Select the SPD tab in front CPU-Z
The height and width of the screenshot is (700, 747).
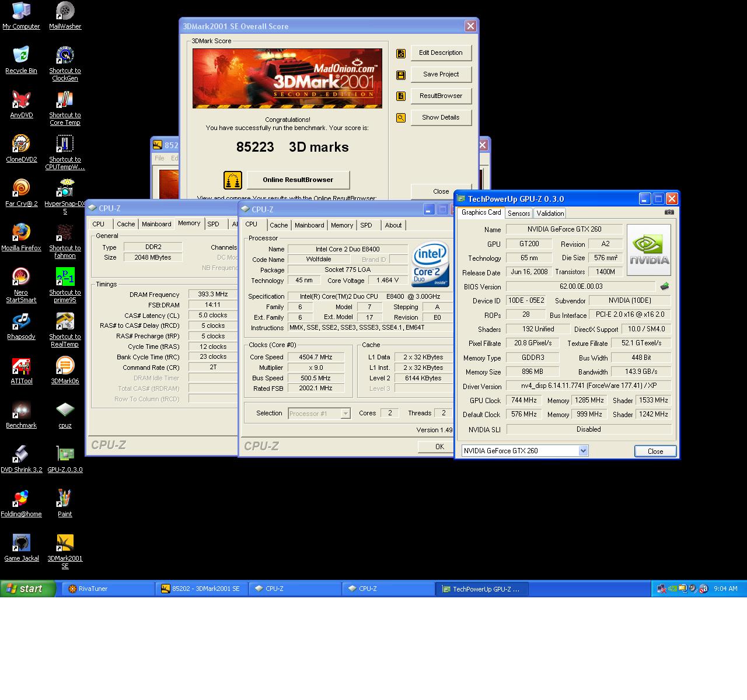point(366,225)
